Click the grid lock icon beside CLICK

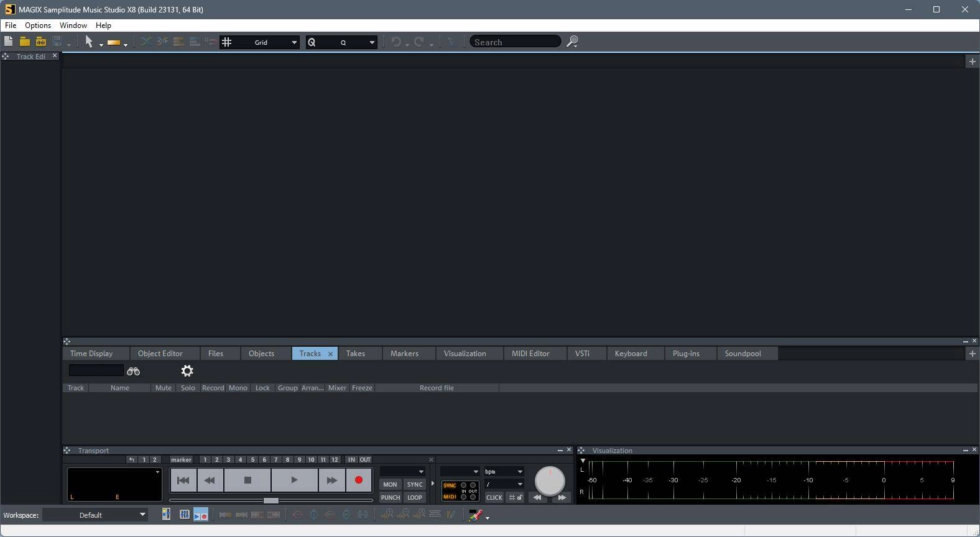click(x=515, y=497)
